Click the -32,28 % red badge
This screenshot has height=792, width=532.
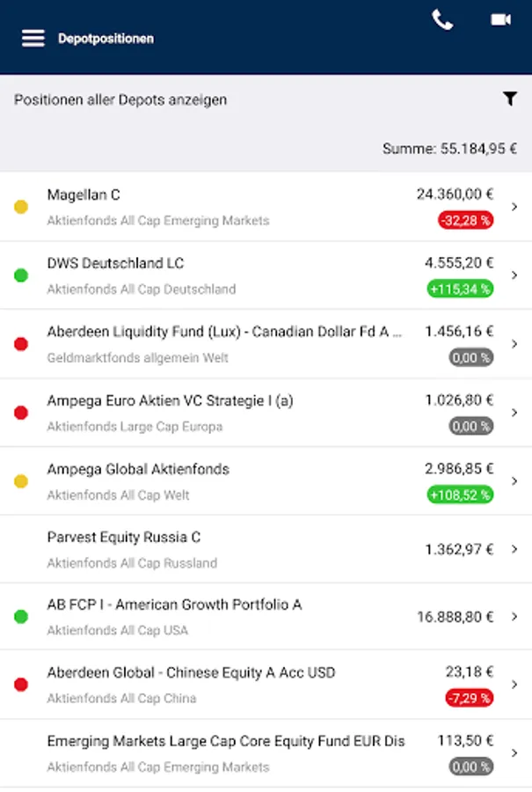[x=465, y=220]
